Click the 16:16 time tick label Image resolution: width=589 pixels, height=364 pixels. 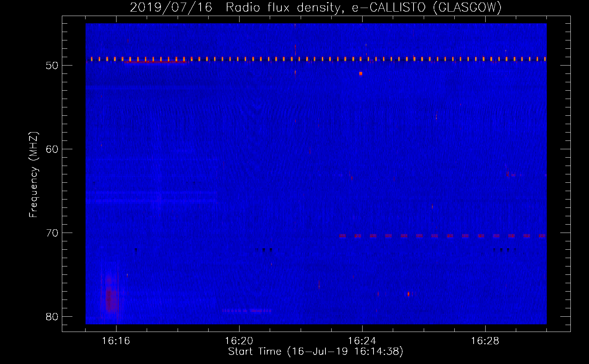(116, 341)
